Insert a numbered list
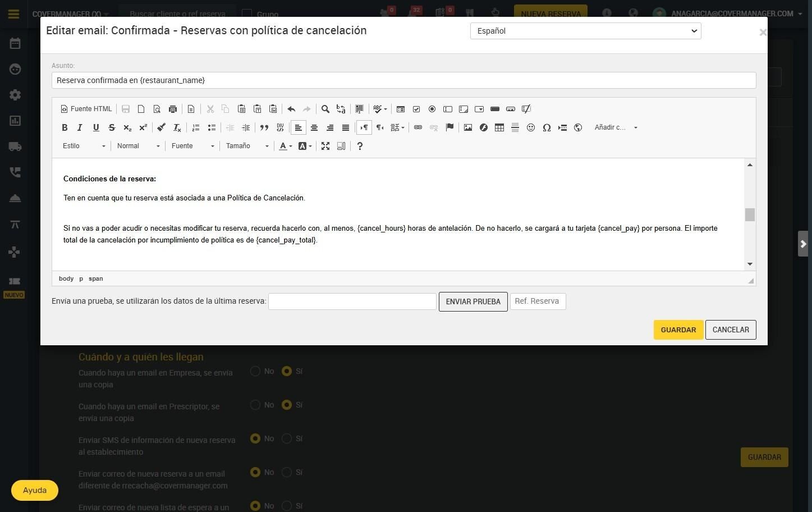 (x=196, y=127)
